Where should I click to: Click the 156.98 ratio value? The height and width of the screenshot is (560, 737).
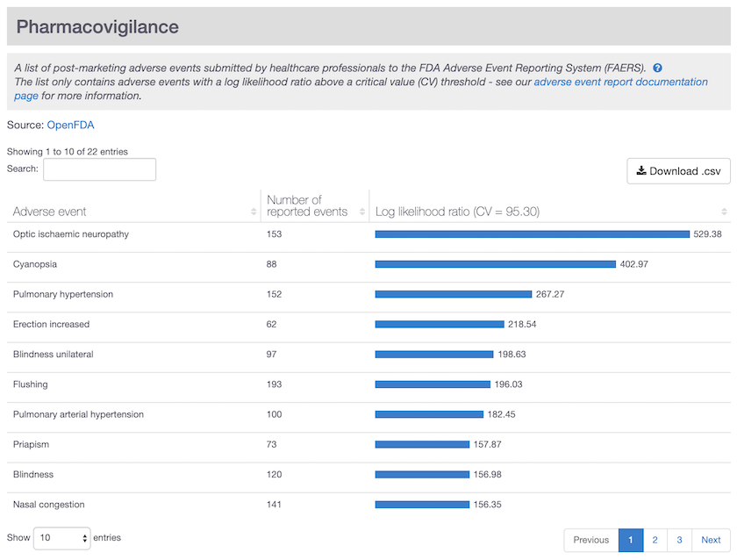(x=488, y=475)
